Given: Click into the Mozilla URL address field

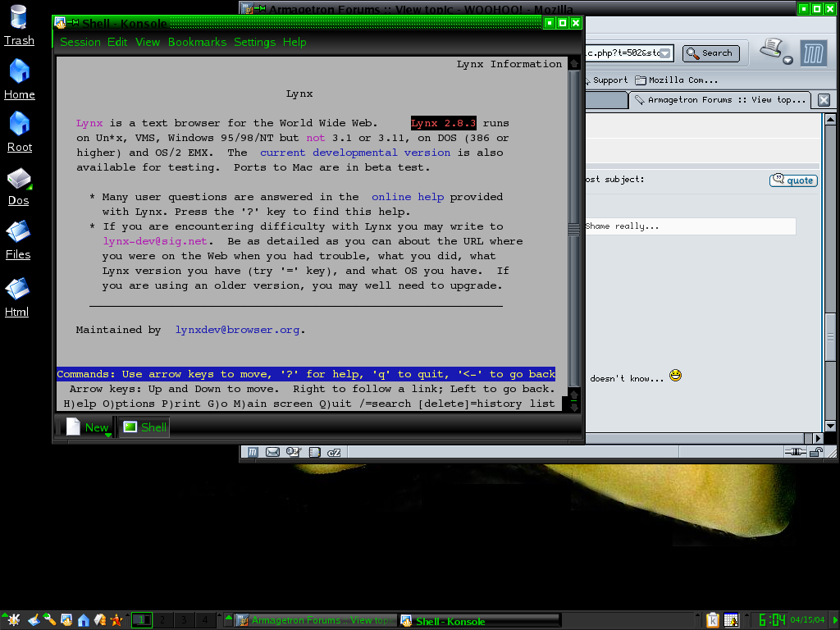Looking at the screenshot, I should [x=623, y=53].
